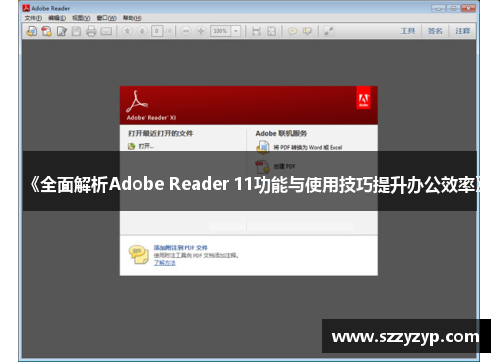Click the red Adobe logo badge

pyautogui.click(x=363, y=98)
